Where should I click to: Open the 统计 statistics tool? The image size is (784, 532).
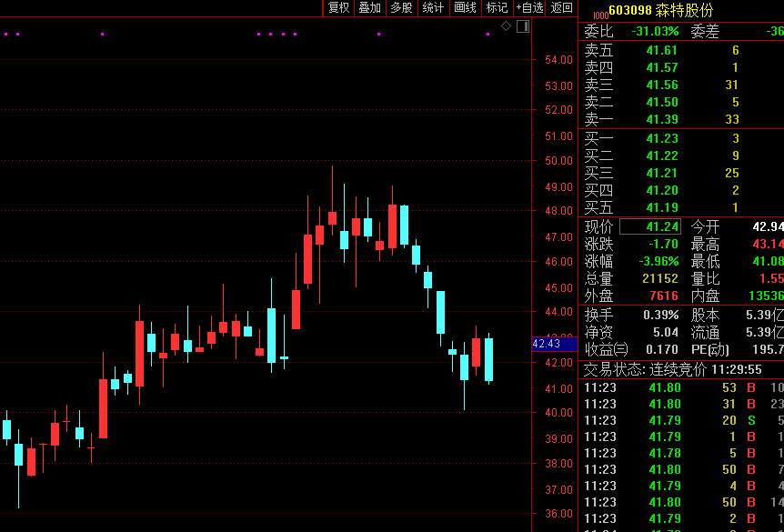[x=434, y=8]
